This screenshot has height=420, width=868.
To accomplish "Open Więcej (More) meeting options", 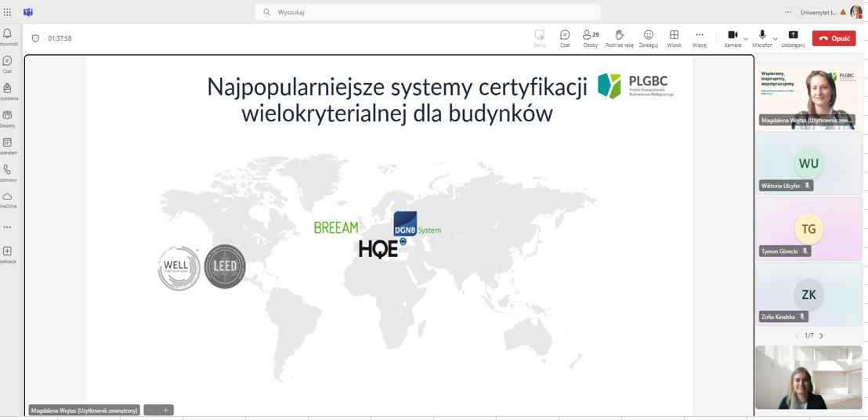I will click(699, 38).
